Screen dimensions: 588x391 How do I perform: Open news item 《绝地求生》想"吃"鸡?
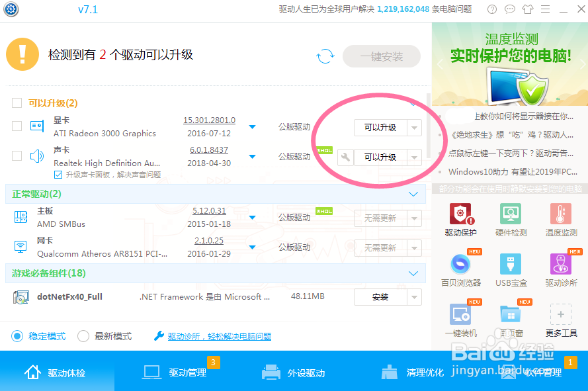511,135
